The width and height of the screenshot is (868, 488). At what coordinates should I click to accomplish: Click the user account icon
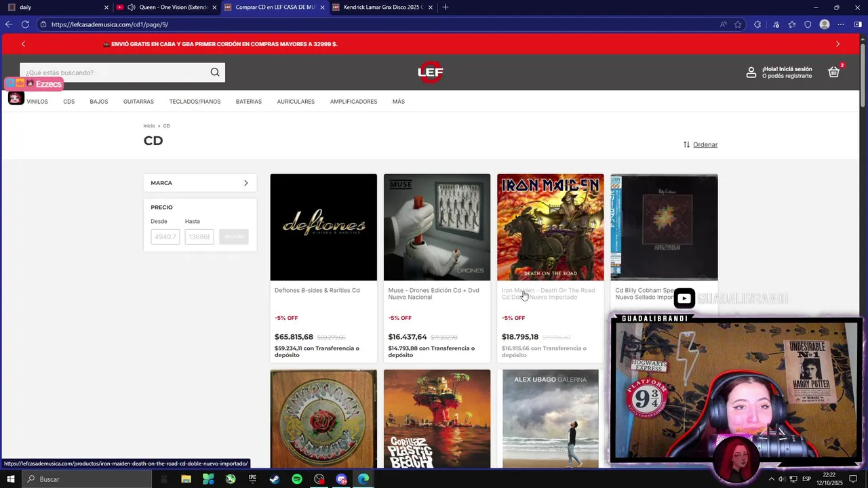(x=751, y=73)
